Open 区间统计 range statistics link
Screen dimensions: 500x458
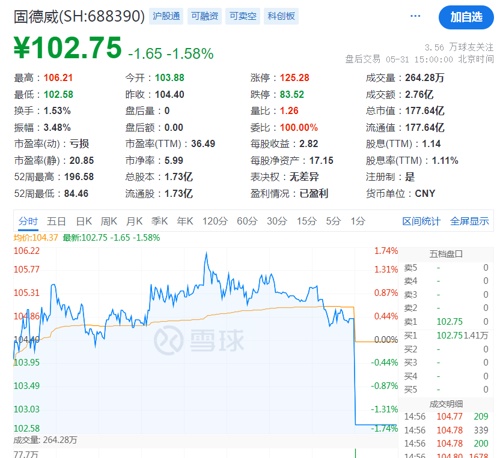(421, 221)
